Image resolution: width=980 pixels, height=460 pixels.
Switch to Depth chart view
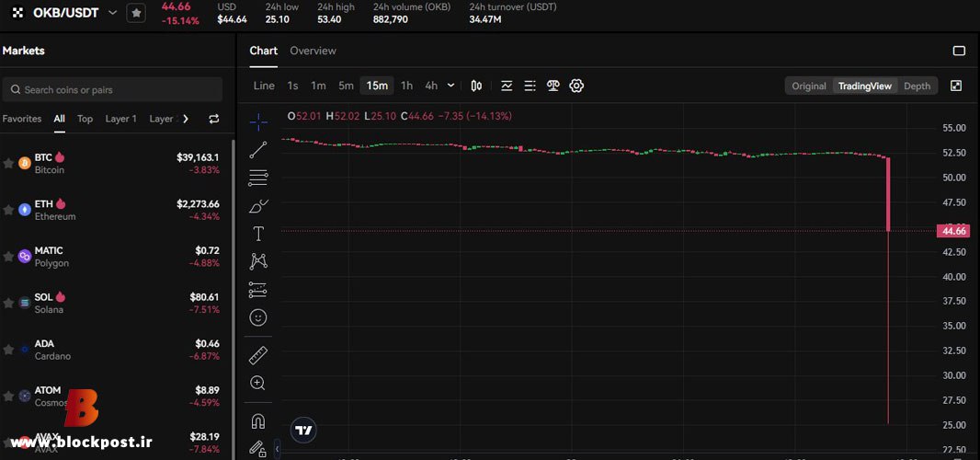[x=917, y=86]
